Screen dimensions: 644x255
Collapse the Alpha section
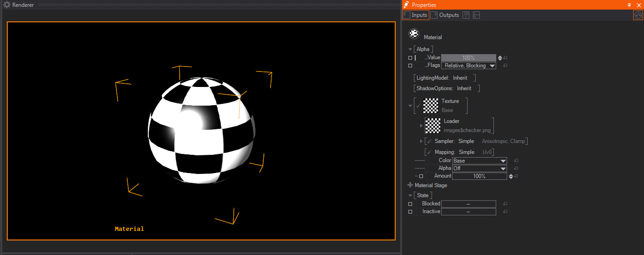click(410, 49)
